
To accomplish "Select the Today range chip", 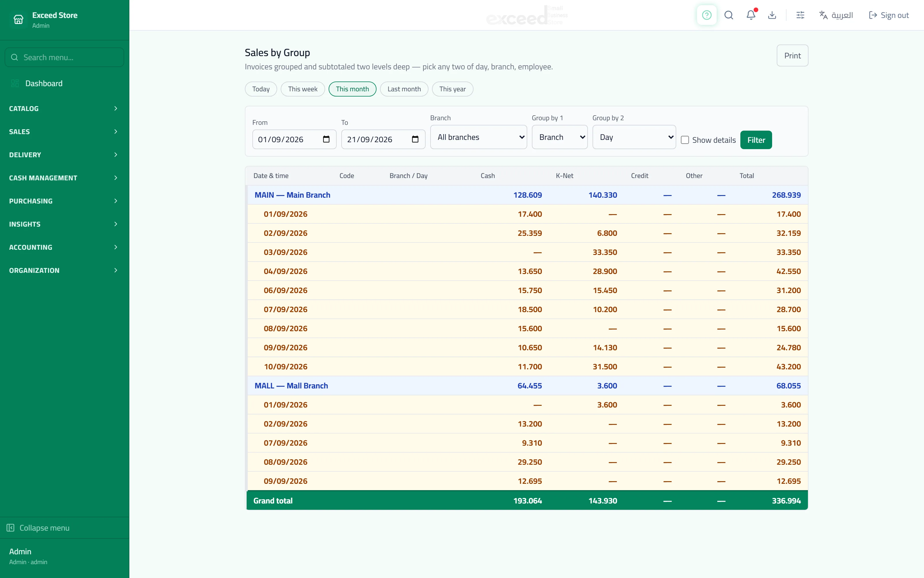I will [x=261, y=89].
